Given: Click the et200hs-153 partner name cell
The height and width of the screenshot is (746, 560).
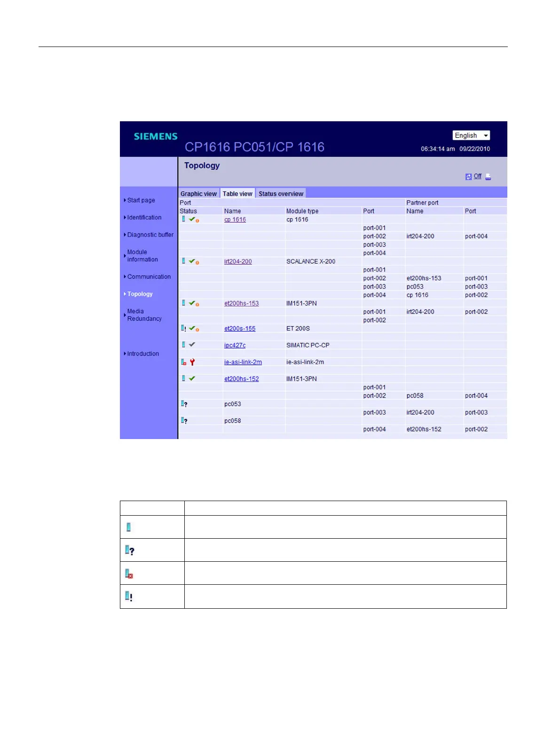Looking at the screenshot, I should point(424,278).
